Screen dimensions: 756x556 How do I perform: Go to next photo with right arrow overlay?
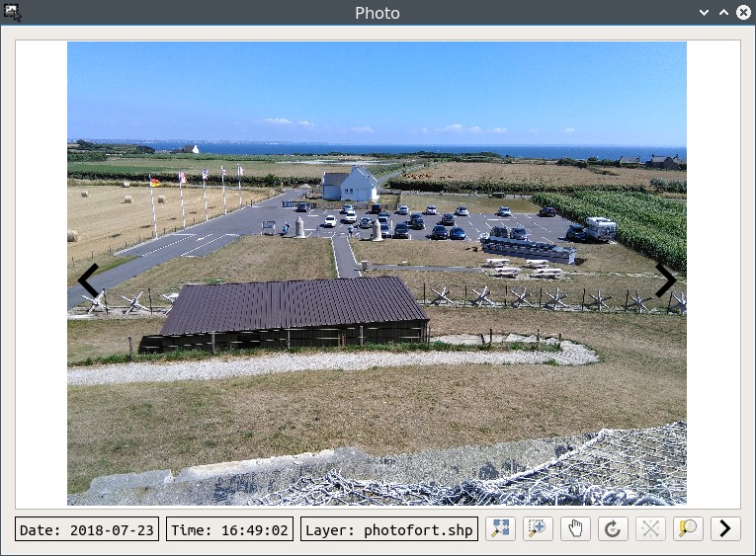click(665, 280)
